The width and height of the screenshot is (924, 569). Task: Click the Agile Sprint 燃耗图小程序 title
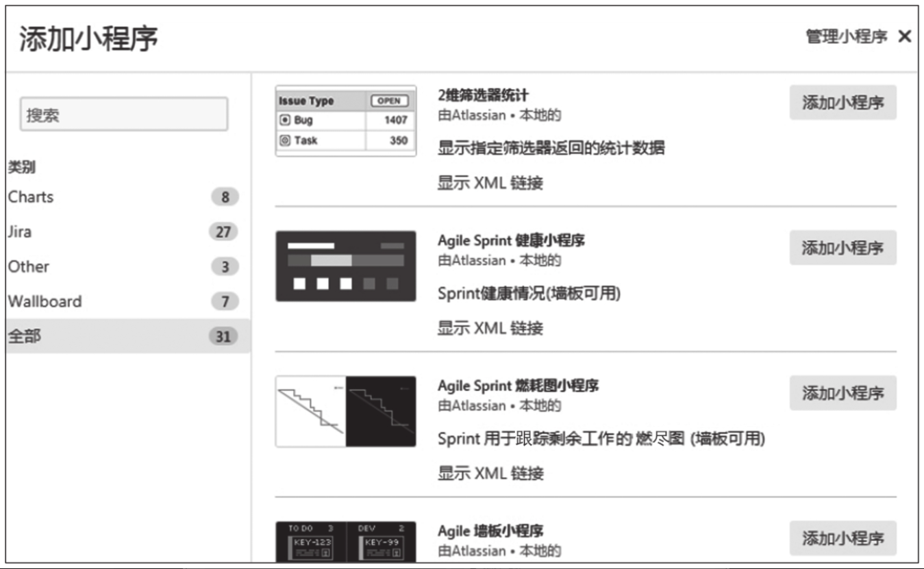[518, 385]
